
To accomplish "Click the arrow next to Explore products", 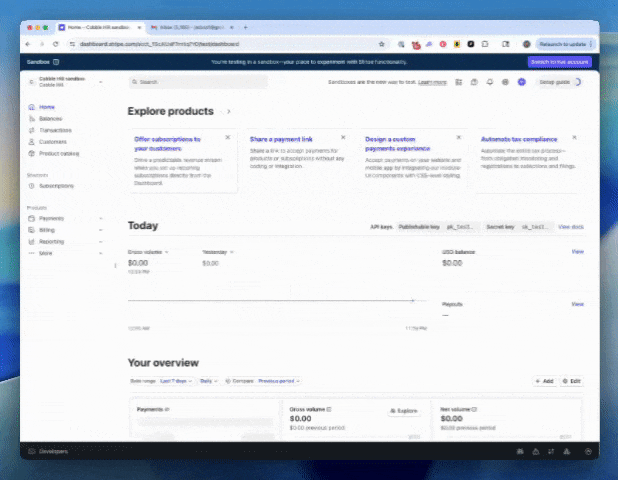I will point(229,112).
